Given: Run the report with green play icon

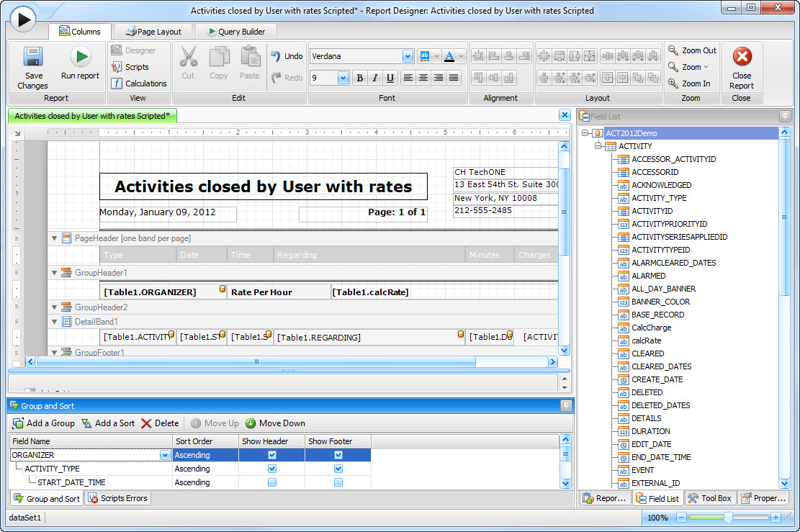Looking at the screenshot, I should point(81,57).
